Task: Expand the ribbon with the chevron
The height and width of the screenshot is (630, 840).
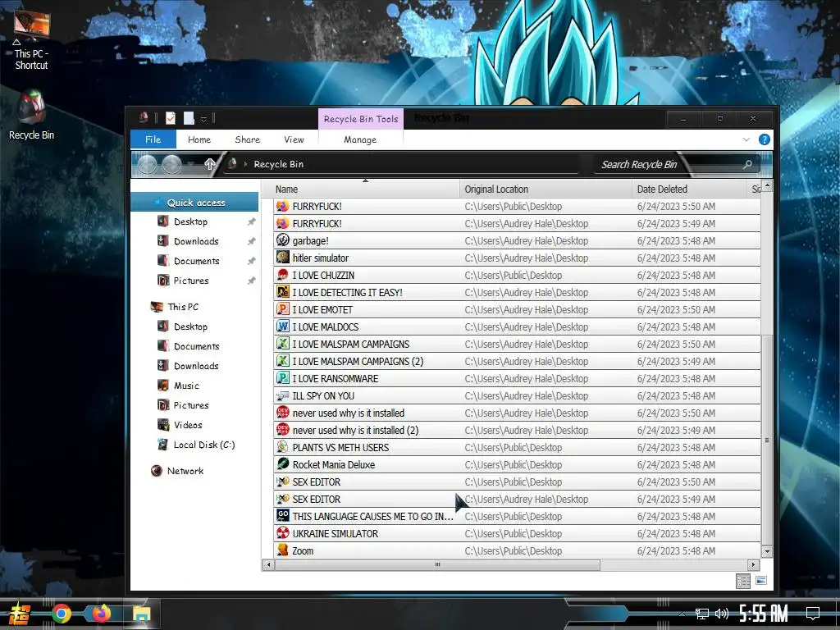Action: [x=746, y=139]
